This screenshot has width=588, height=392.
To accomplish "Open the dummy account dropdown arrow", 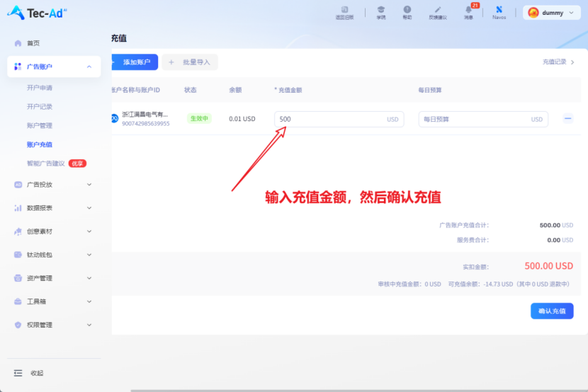I will click(x=571, y=13).
